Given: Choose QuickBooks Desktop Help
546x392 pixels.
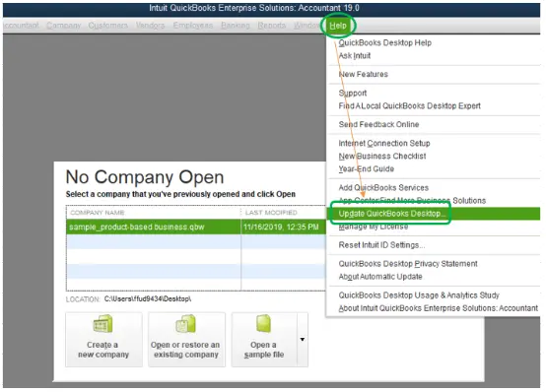Looking at the screenshot, I should [x=384, y=42].
